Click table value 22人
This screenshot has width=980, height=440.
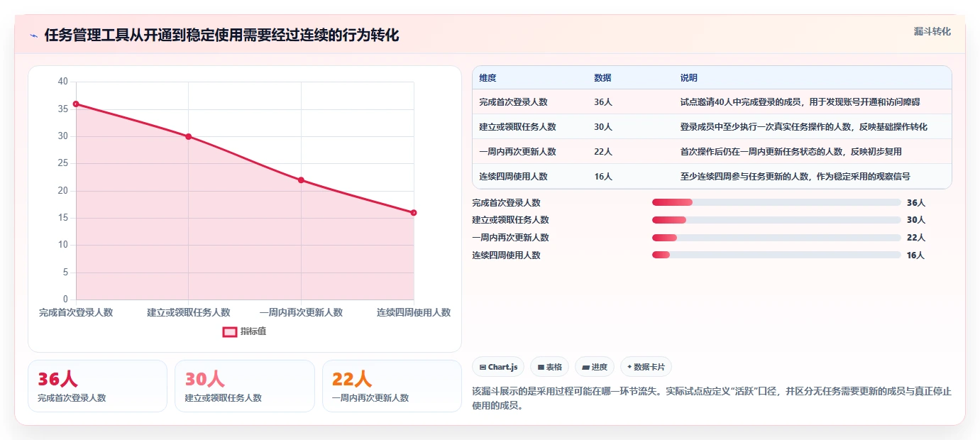point(603,152)
